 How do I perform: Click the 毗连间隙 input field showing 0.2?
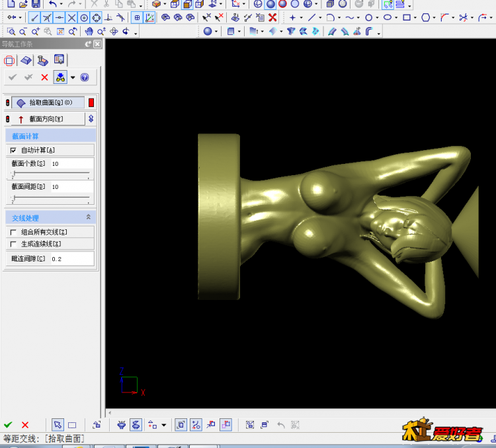(72, 258)
